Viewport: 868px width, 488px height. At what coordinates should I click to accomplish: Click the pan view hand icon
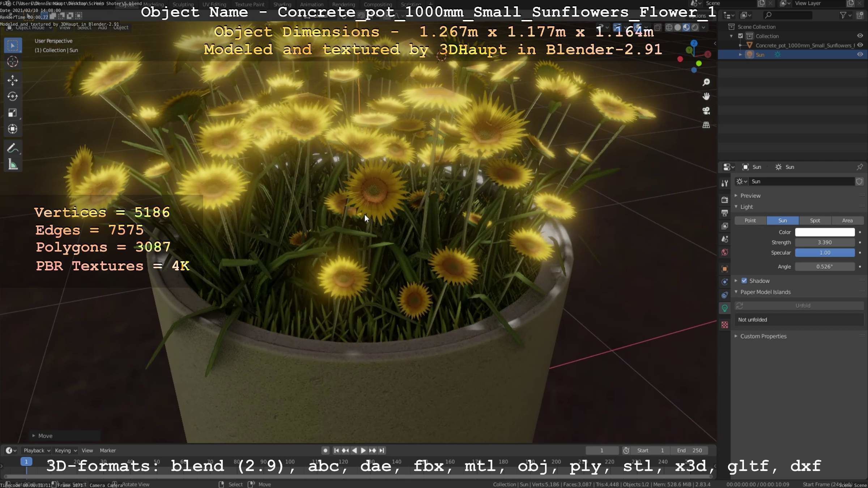(706, 97)
